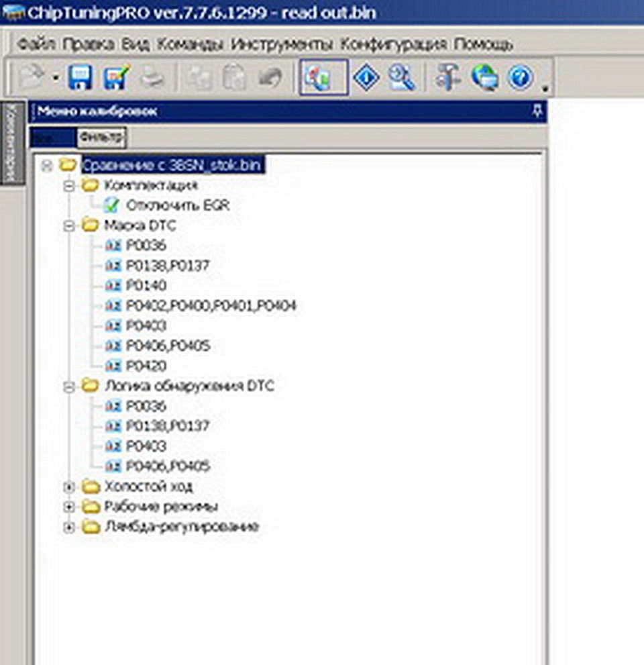Switch to the Фильтр tab
The height and width of the screenshot is (665, 644).
click(x=101, y=137)
